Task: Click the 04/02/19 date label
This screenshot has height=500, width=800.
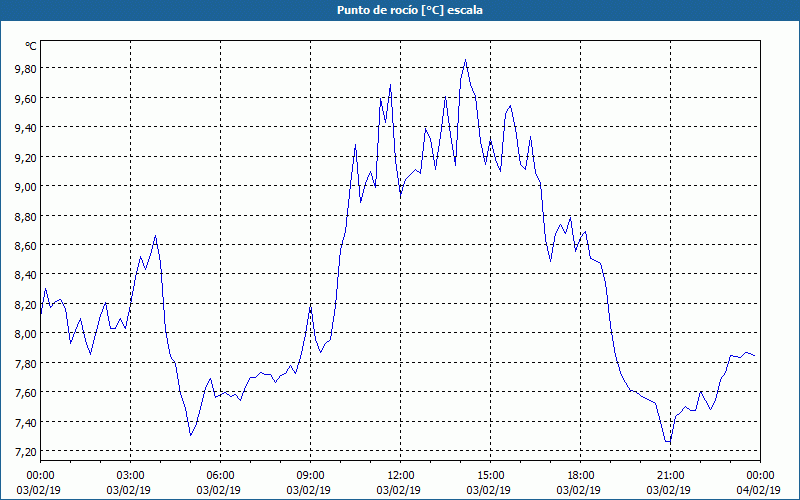Action: (759, 490)
